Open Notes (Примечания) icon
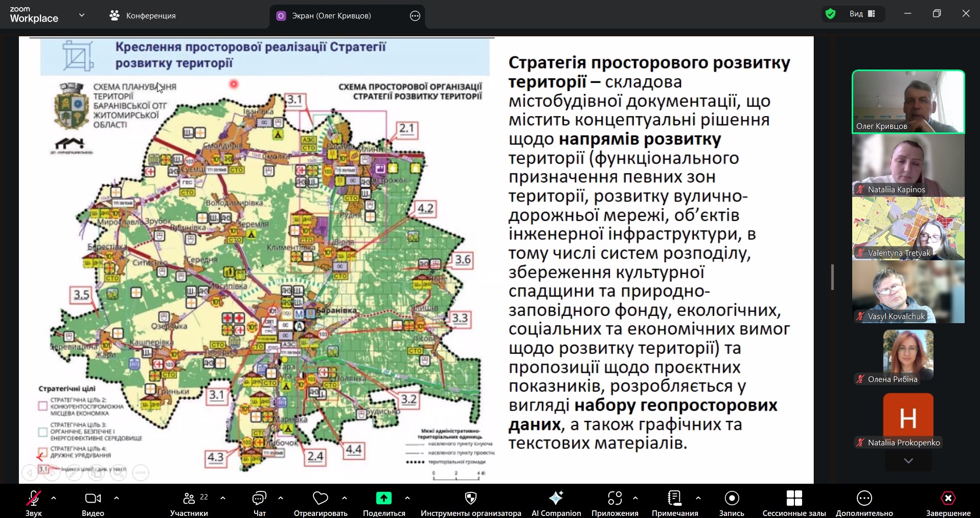This screenshot has height=518, width=980. click(x=674, y=498)
